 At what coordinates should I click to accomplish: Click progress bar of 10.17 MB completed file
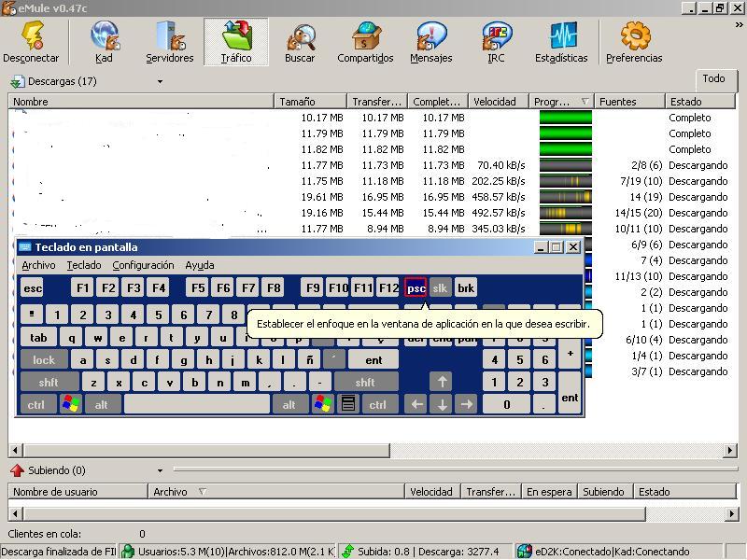click(x=566, y=118)
